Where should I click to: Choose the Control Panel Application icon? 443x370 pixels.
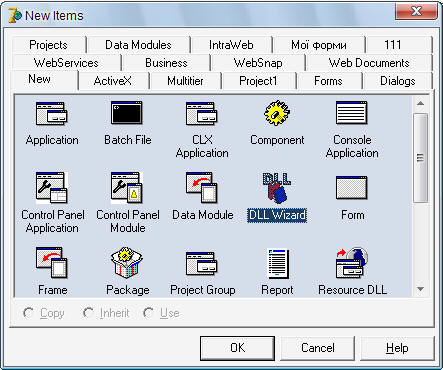pyautogui.click(x=52, y=188)
